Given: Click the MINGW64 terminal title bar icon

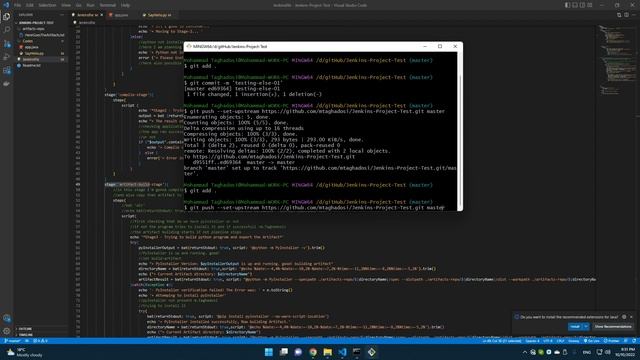Looking at the screenshot, I should (189, 47).
